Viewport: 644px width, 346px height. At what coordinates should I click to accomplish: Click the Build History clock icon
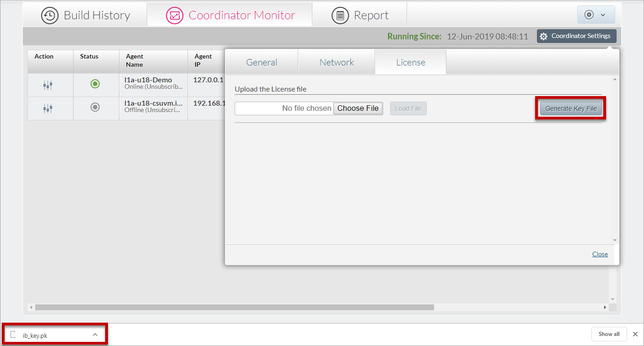click(x=50, y=15)
